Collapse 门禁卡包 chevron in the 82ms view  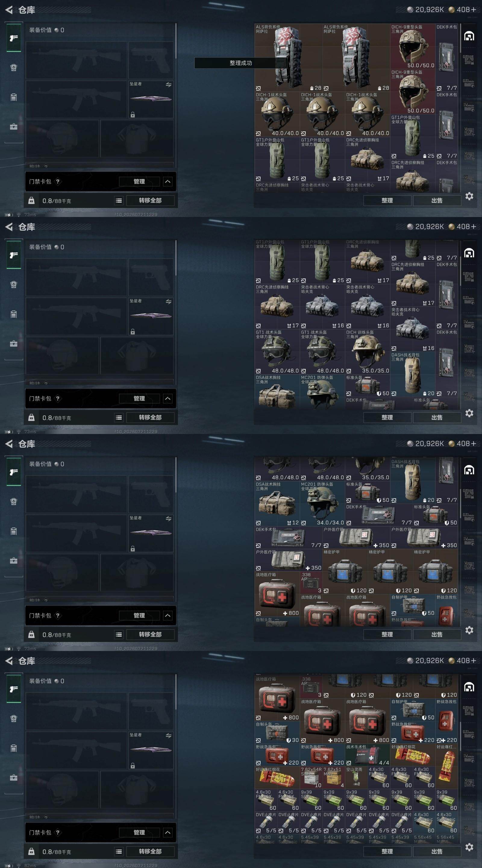[x=168, y=833]
